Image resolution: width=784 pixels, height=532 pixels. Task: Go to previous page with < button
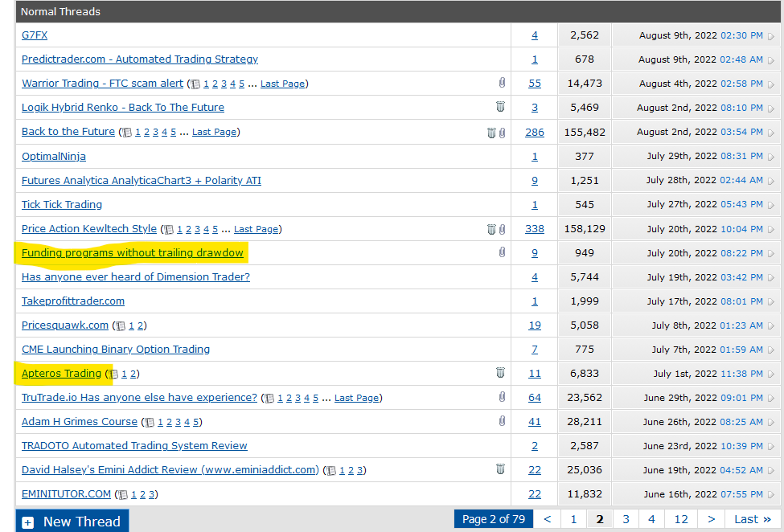pyautogui.click(x=547, y=519)
